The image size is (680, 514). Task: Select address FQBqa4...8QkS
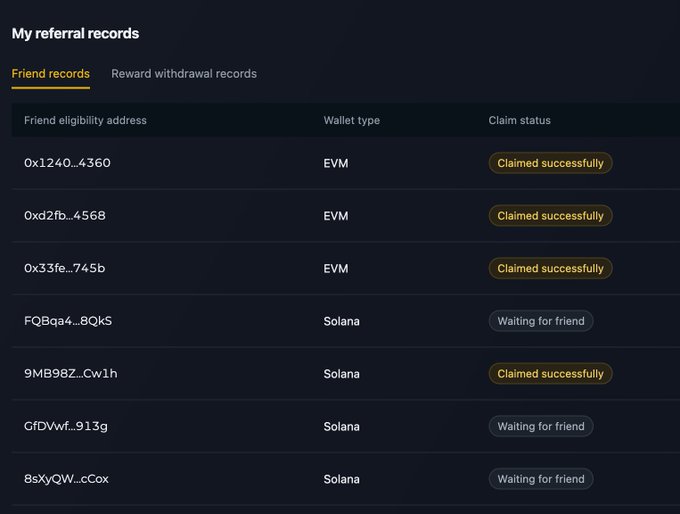68,321
